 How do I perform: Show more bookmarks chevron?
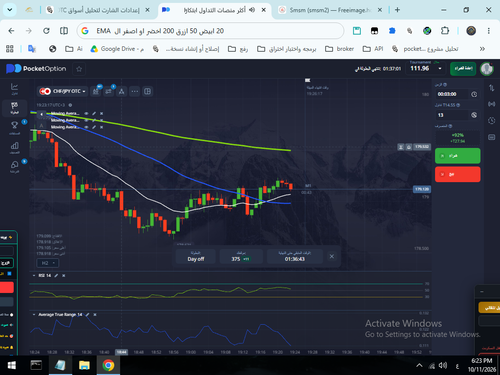(x=482, y=49)
